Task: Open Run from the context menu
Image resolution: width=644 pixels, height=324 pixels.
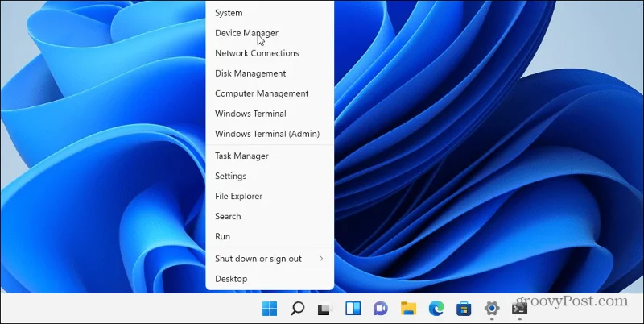Action: click(270, 236)
